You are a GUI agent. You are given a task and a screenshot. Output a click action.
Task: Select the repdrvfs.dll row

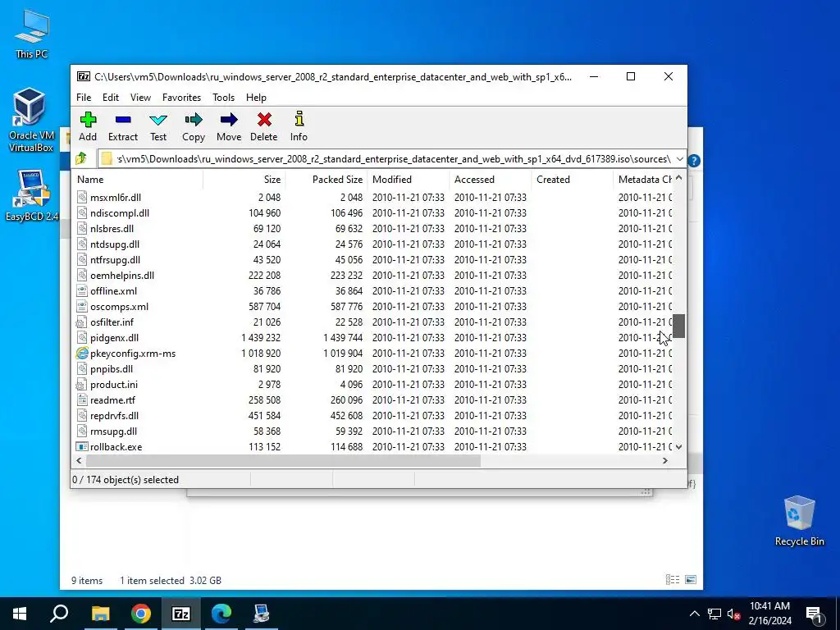[372, 415]
